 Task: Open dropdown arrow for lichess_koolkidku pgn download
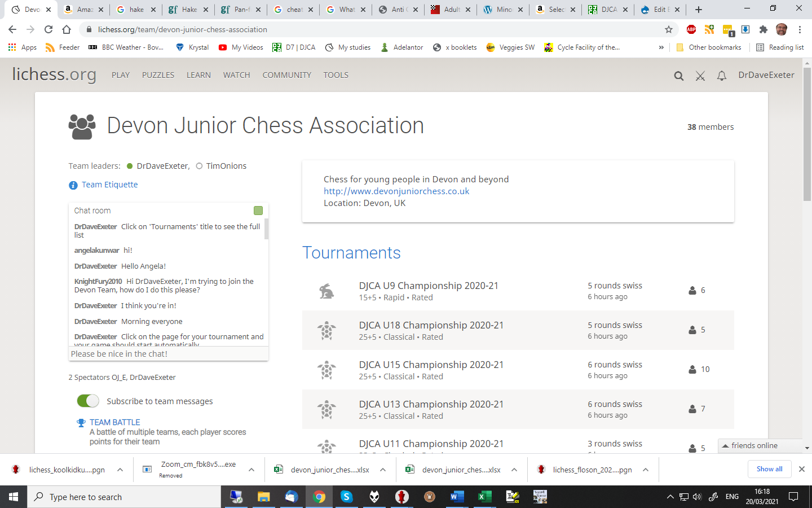click(120, 470)
